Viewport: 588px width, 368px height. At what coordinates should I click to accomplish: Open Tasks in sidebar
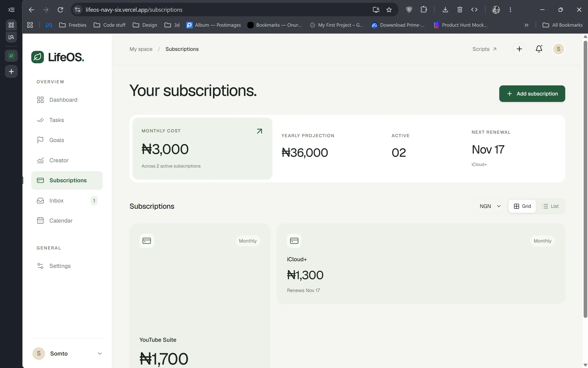[67, 120]
